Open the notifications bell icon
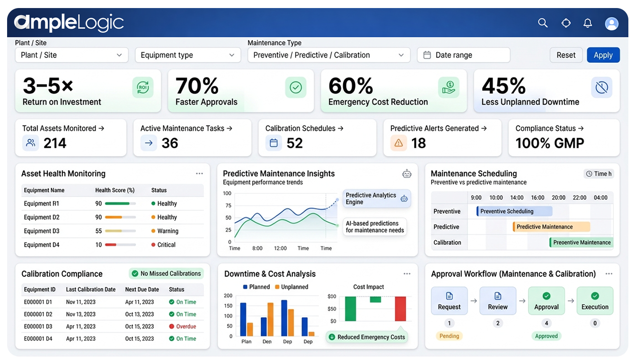This screenshot has width=635, height=364. click(588, 23)
